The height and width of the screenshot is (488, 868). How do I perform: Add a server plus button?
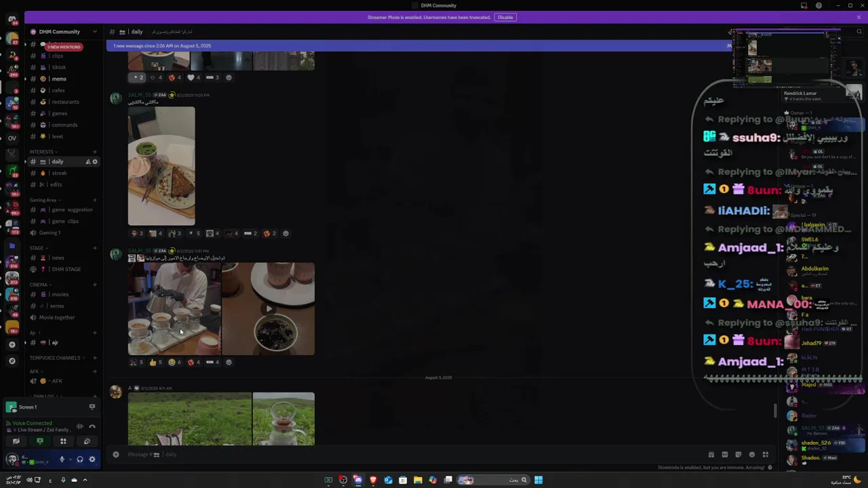coord(12,344)
